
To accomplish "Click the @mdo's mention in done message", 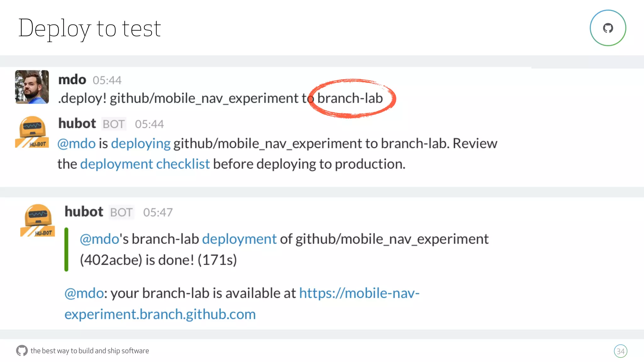I will (x=99, y=239).
